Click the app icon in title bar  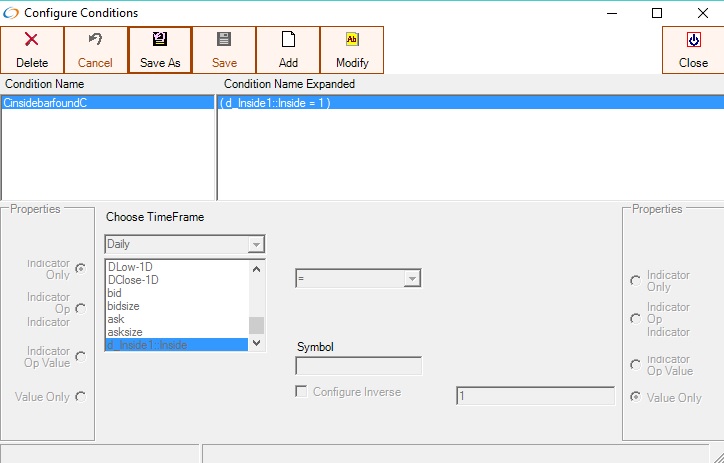tap(11, 13)
